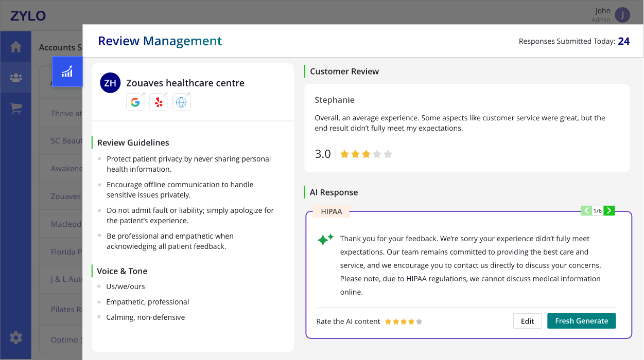The height and width of the screenshot is (360, 644).
Task: Open the Home icon in sidebar
Action: coord(16,47)
